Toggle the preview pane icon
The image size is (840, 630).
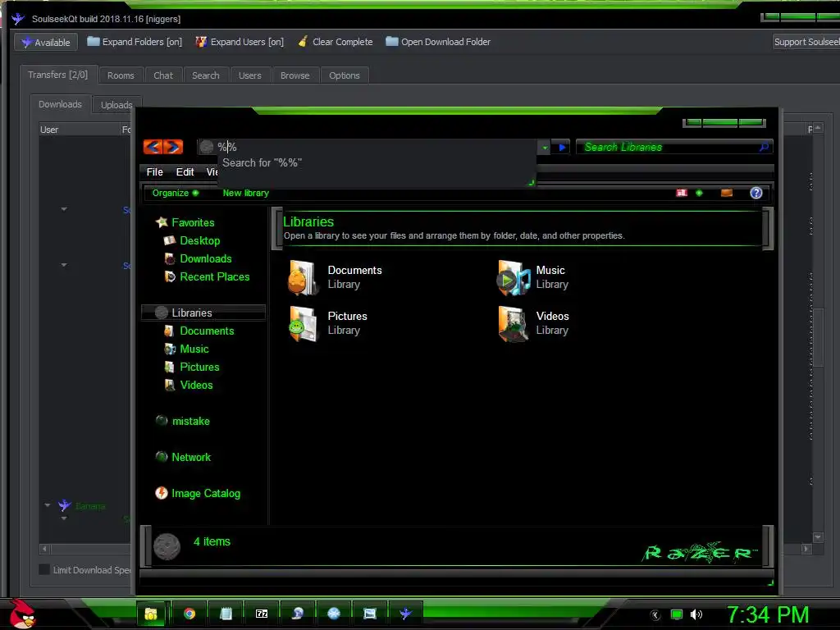click(x=727, y=193)
